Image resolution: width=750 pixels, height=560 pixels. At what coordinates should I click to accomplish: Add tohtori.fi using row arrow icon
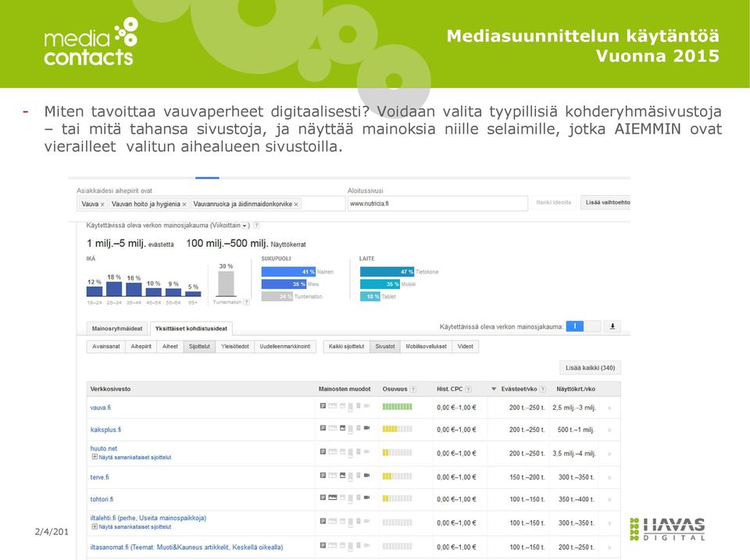coord(609,499)
